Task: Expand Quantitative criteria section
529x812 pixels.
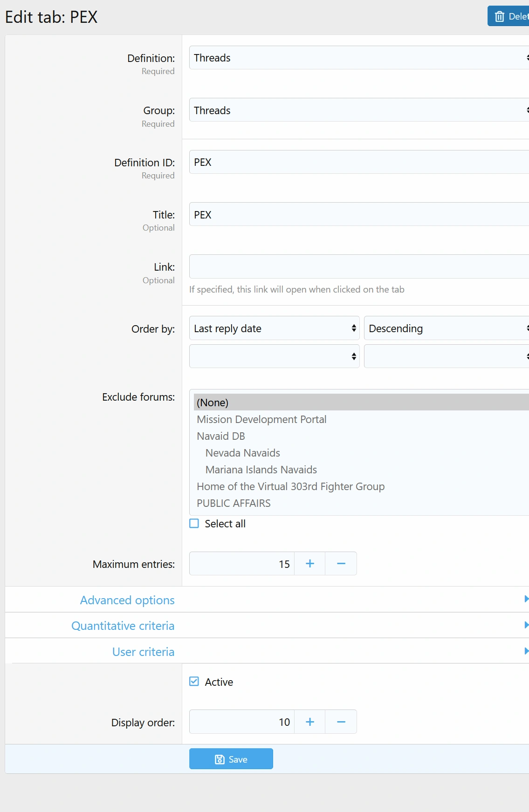Action: [123, 626]
